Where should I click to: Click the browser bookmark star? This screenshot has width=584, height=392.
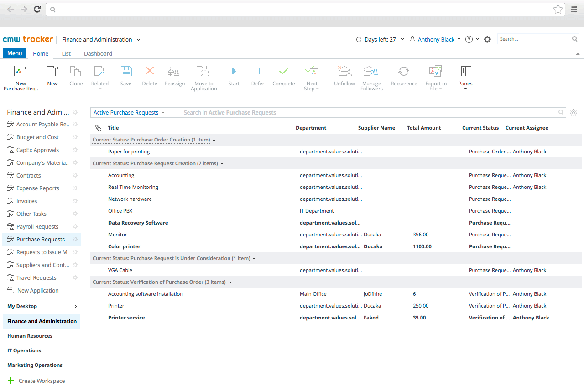tap(558, 9)
